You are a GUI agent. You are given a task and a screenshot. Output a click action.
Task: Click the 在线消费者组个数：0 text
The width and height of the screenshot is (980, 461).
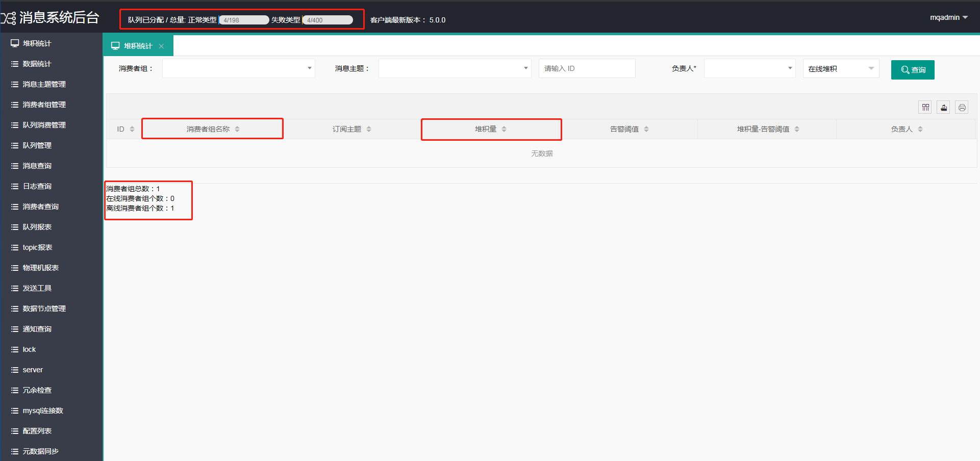coord(140,198)
